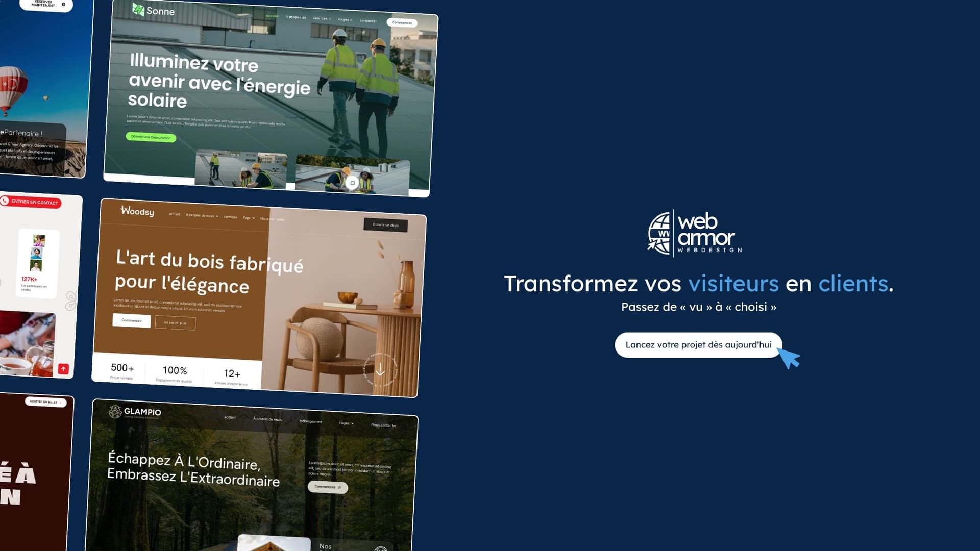The image size is (980, 551).
Task: Select 'services' in the Woodsy navigation
Action: click(230, 217)
